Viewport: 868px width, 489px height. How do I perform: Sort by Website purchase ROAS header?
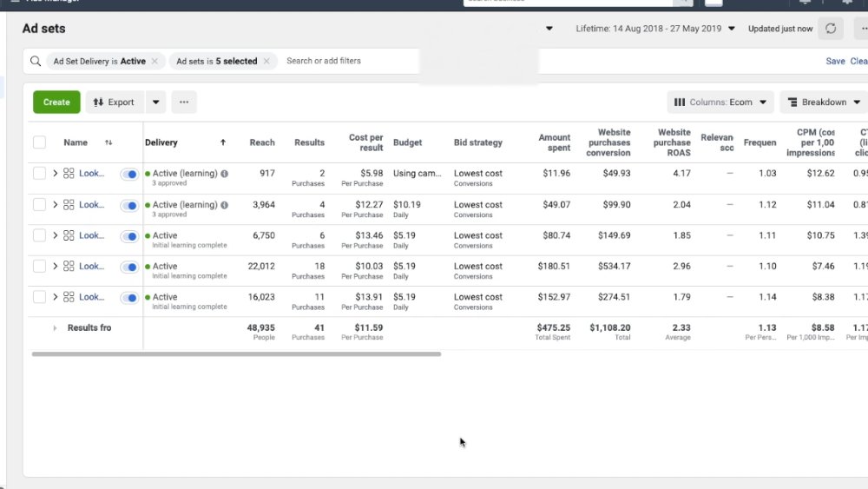672,142
